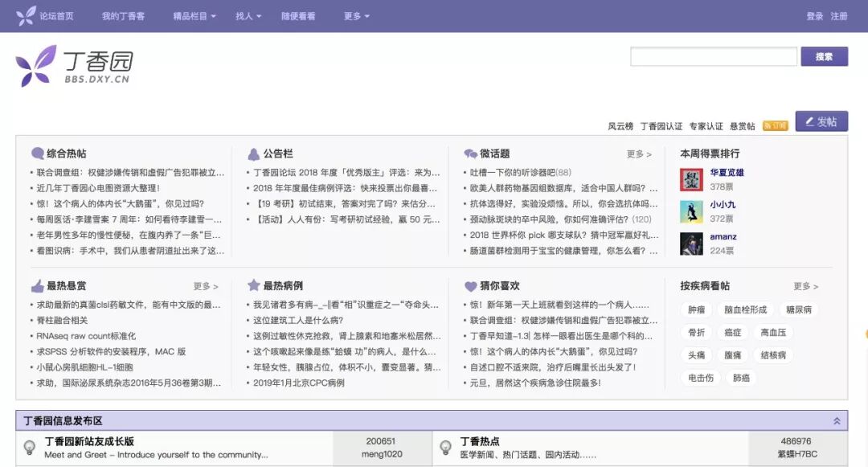This screenshot has height=467, width=868.
Task: Open the 悬赏帖 link
Action: coord(743,126)
